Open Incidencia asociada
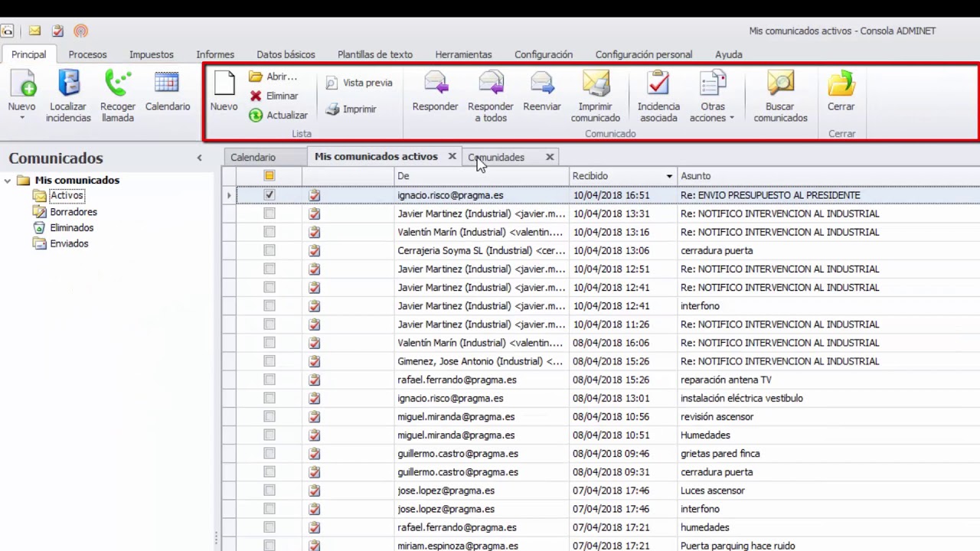Screen dimensions: 980x551 658,96
